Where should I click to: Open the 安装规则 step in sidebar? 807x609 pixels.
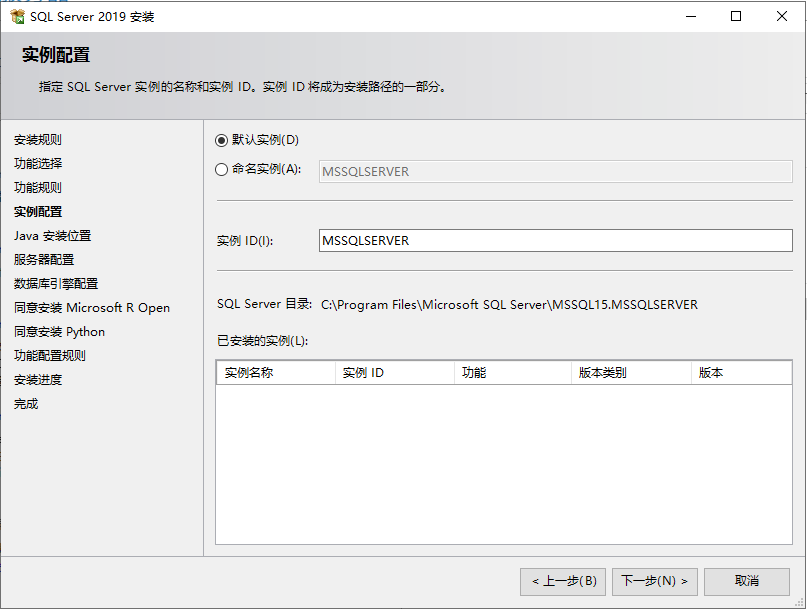[38, 140]
